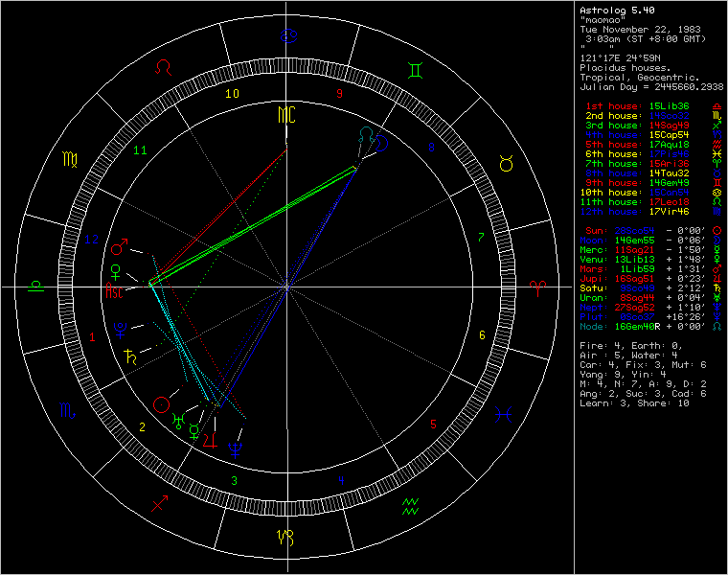Click the date Tue November 22, 1983
Image resolution: width=728 pixels, height=575 pixels.
point(640,30)
